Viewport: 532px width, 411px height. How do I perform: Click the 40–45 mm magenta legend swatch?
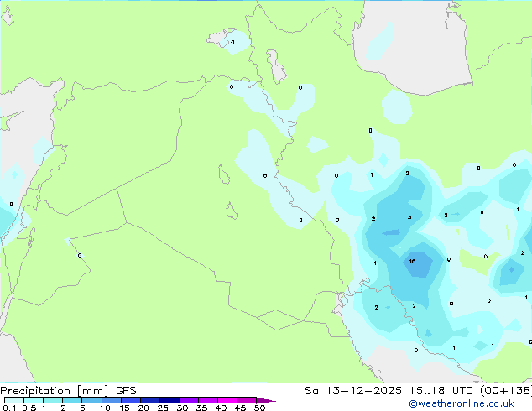[x=227, y=400]
